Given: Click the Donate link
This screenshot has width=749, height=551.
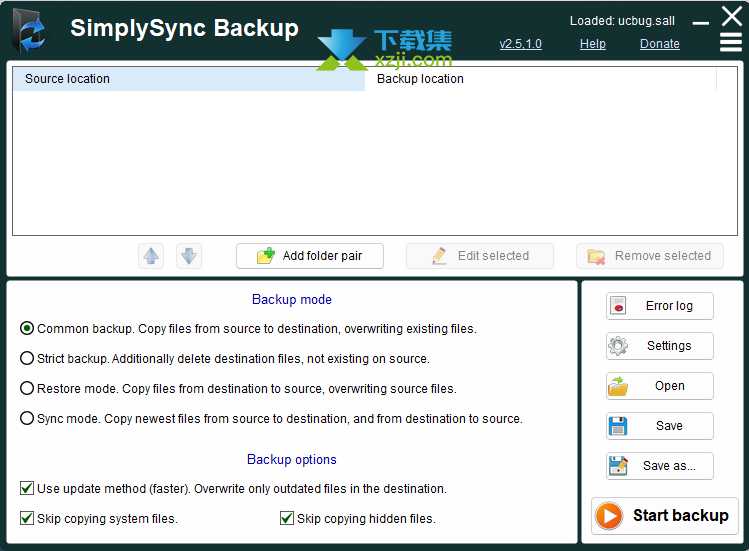Looking at the screenshot, I should pyautogui.click(x=659, y=44).
